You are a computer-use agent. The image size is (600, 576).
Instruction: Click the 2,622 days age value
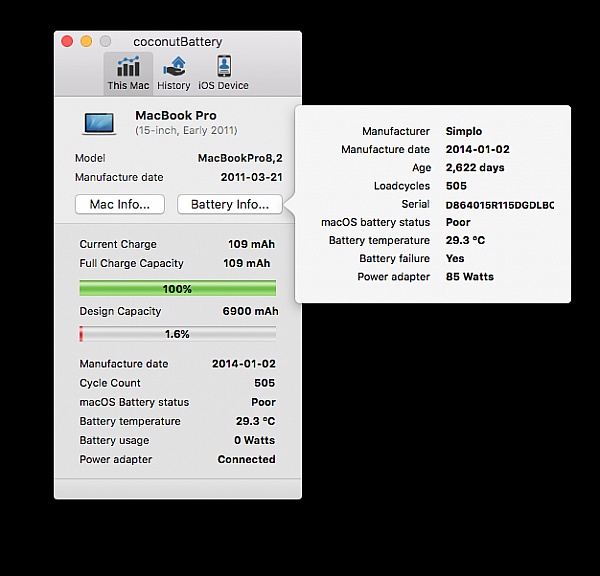pos(474,168)
